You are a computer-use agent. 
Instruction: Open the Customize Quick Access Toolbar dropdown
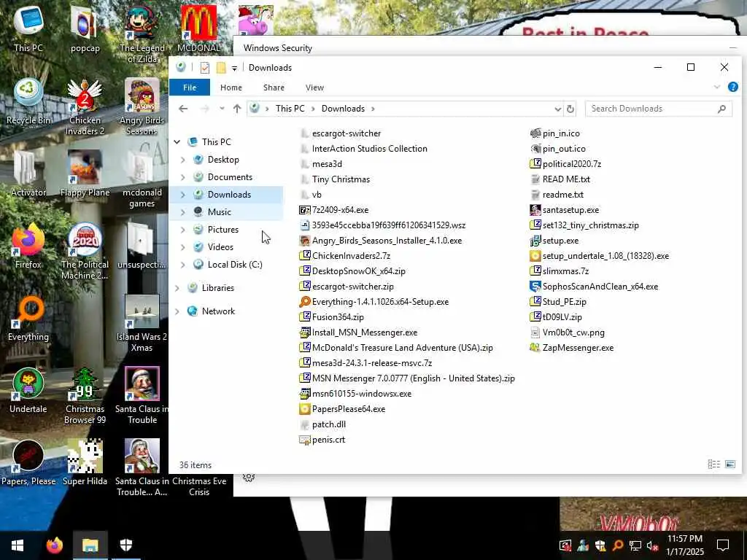click(234, 68)
